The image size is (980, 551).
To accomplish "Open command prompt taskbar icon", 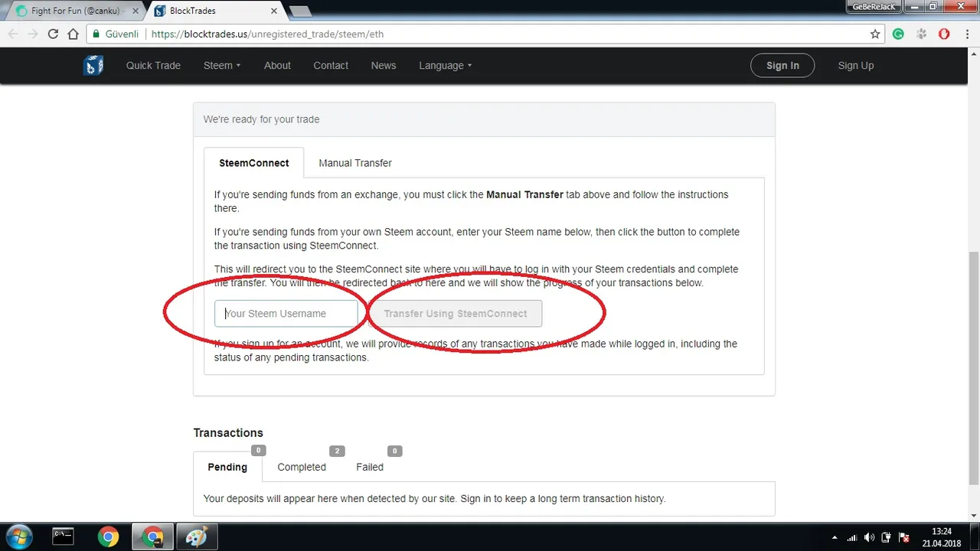I will point(63,536).
